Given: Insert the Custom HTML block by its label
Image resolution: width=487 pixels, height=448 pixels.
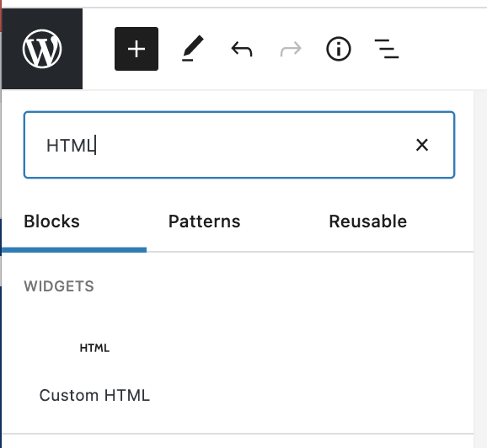Looking at the screenshot, I should point(94,395).
